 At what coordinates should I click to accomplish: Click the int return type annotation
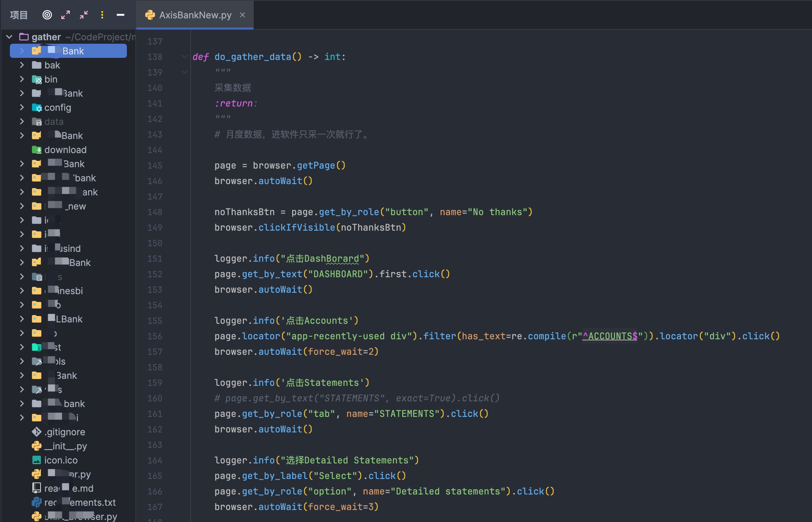[x=333, y=57]
